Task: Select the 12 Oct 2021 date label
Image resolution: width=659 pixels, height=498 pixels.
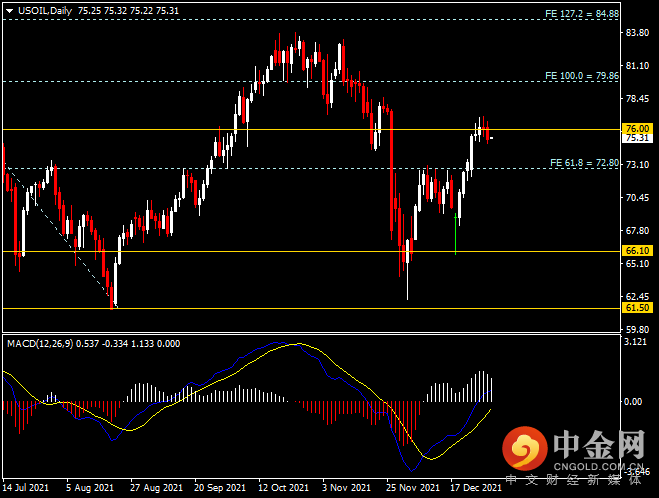Action: (283, 488)
